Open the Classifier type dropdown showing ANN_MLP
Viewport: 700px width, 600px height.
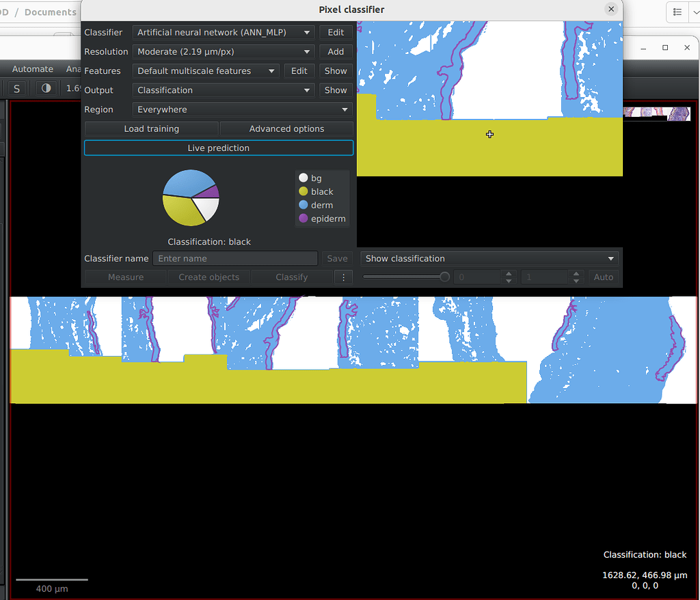223,32
